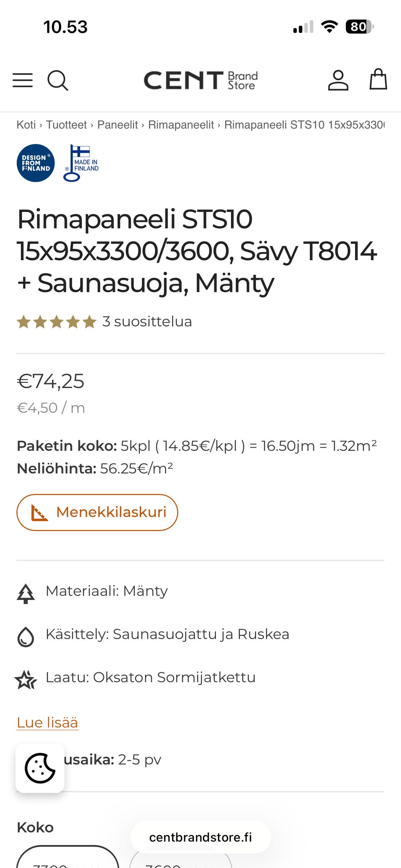Open the Menekkilaskuri calculator button
The image size is (401, 868).
click(x=97, y=512)
